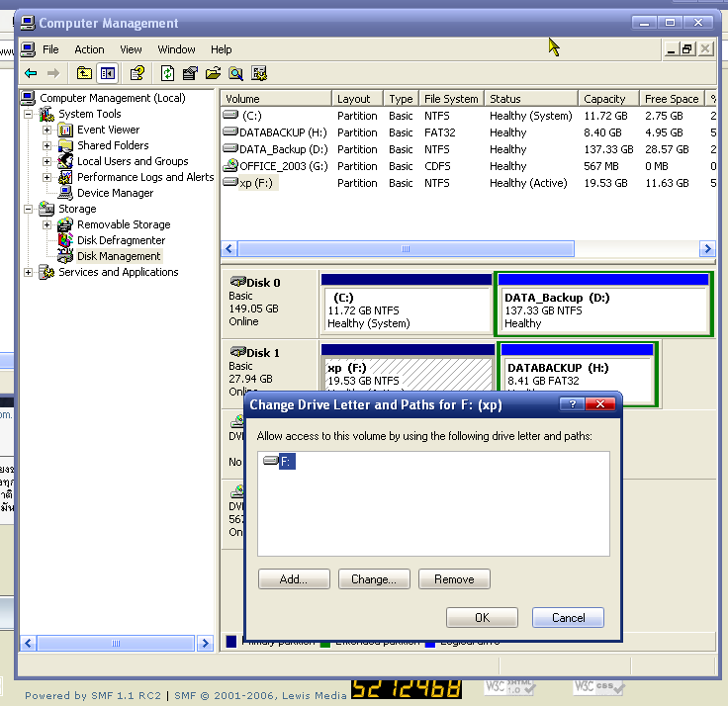Click the Device Manager icon

tap(65, 193)
